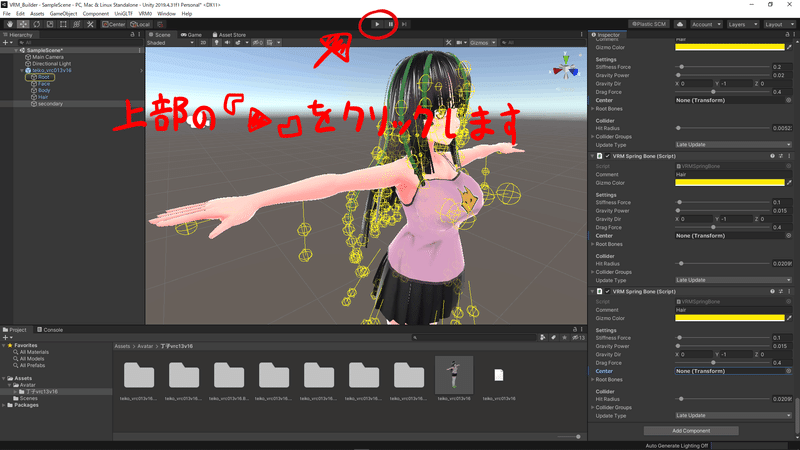
Task: Open the UniGLTF menu
Action: 123,14
